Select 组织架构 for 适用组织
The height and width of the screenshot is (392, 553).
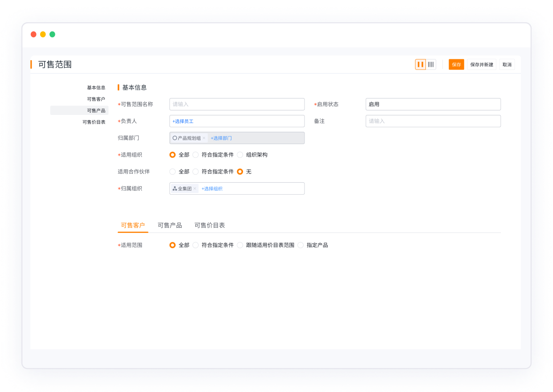point(240,155)
